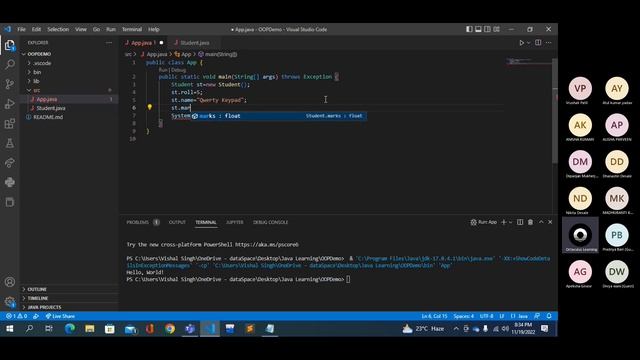Screen dimensions: 640x360
Task: Open the Selection menu
Action: pyautogui.click(x=58, y=29)
